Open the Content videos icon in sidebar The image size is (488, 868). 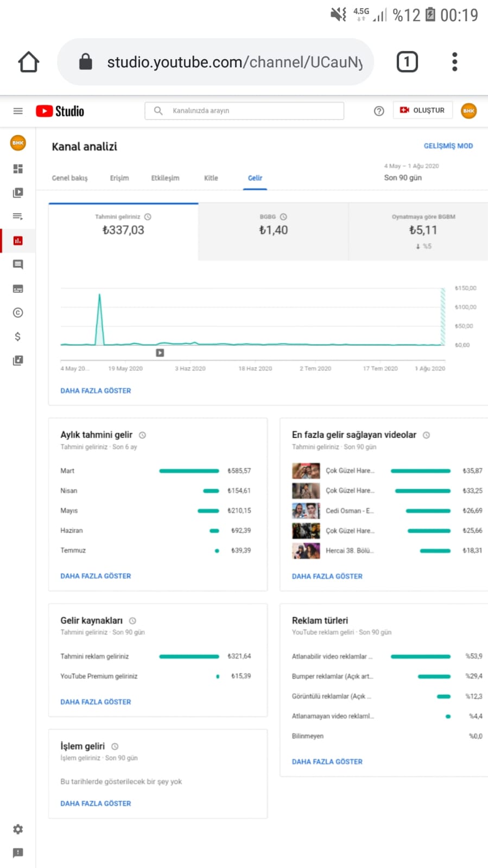coord(18,193)
